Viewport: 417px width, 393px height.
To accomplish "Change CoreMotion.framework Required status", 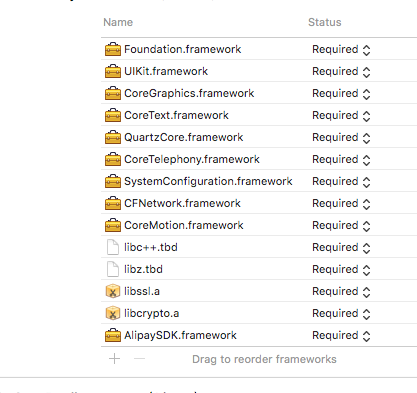I will [341, 226].
